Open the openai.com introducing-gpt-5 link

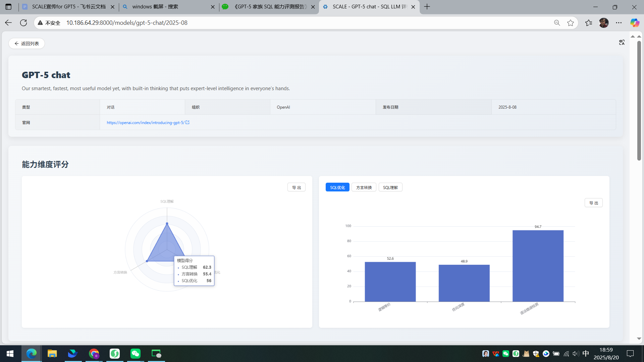click(x=146, y=123)
